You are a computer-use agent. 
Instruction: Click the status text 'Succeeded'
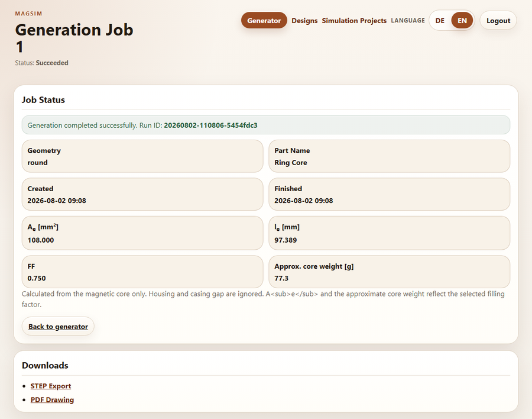pos(52,63)
